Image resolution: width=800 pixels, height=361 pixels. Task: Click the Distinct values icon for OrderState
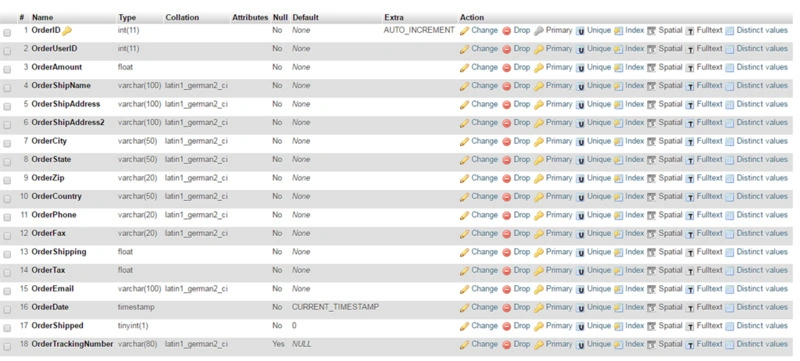pyautogui.click(x=730, y=160)
